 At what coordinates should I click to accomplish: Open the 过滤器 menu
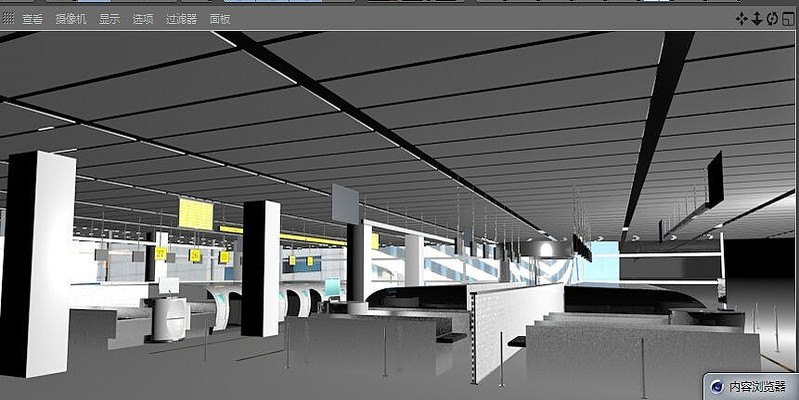[181, 19]
